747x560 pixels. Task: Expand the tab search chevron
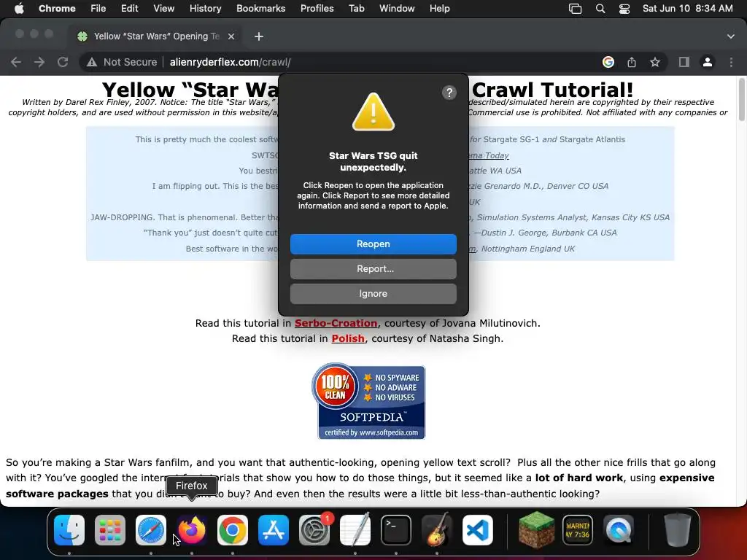point(730,36)
